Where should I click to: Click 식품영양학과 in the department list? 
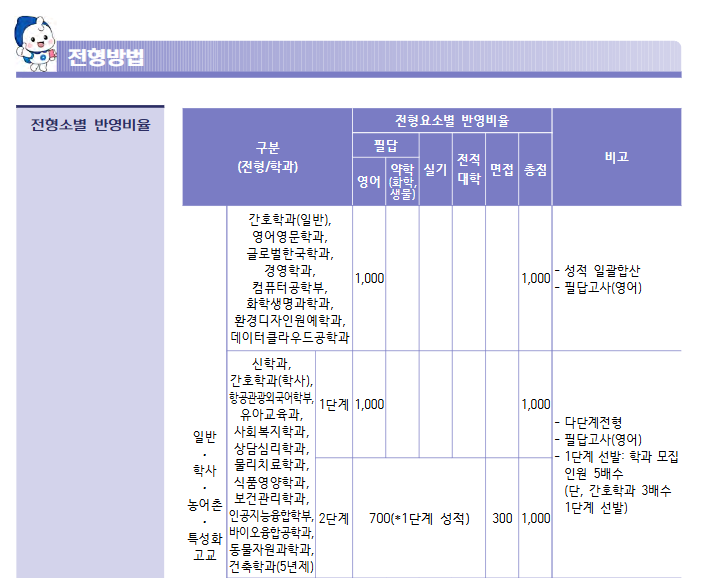[271, 482]
